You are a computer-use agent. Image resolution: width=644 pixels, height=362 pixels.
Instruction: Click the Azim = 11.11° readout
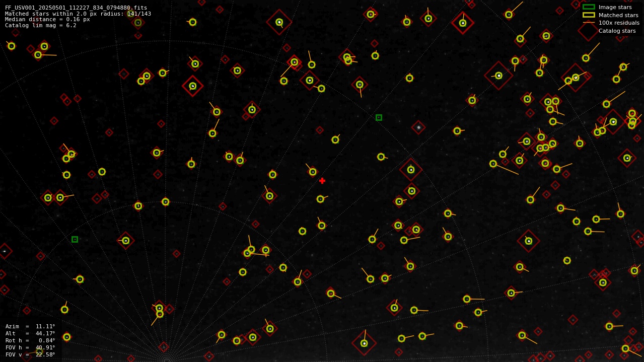click(x=30, y=326)
